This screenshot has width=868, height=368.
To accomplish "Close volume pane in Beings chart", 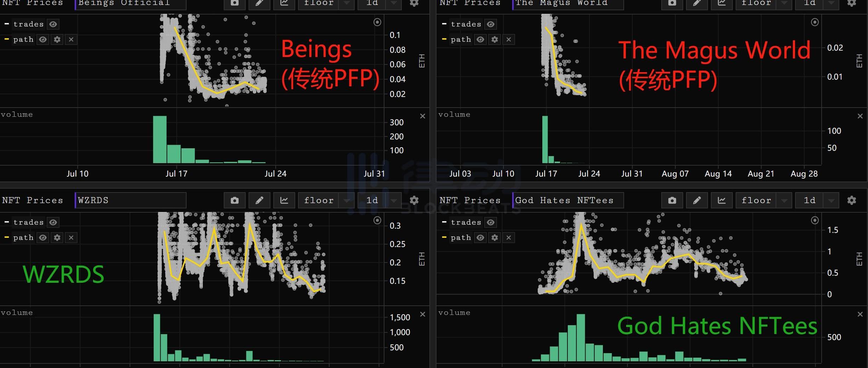I will click(x=422, y=116).
